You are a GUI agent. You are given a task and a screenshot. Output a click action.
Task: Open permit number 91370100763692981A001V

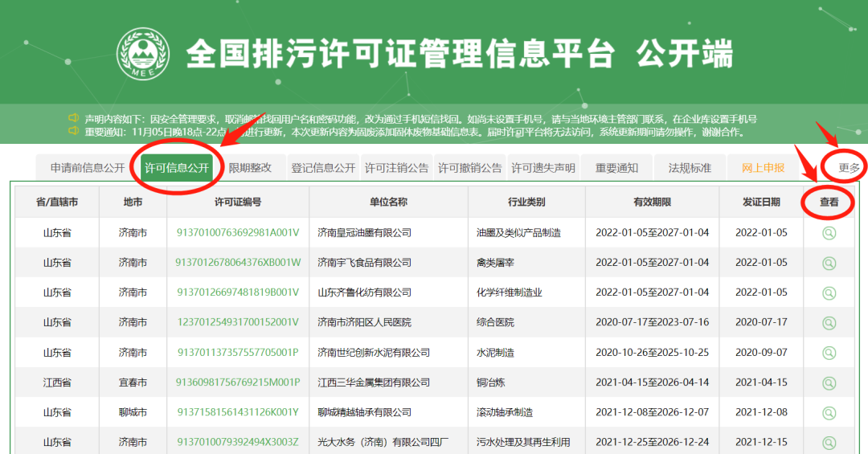(x=238, y=233)
